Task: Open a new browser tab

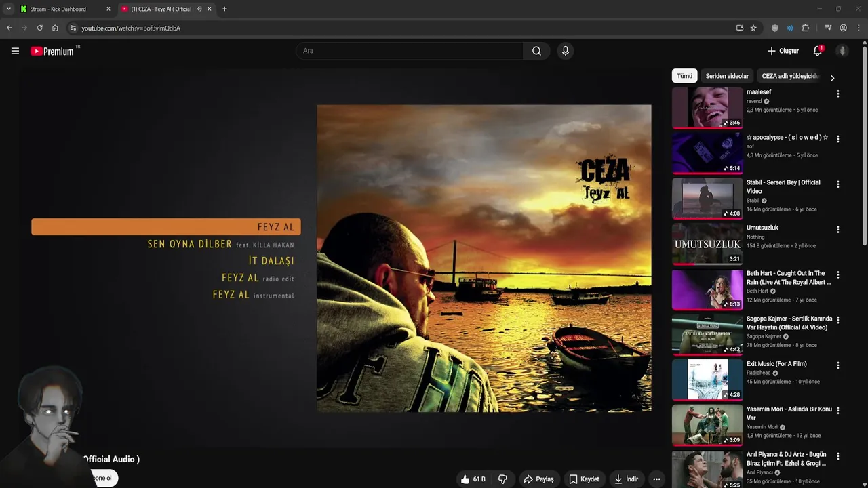Action: pos(224,9)
